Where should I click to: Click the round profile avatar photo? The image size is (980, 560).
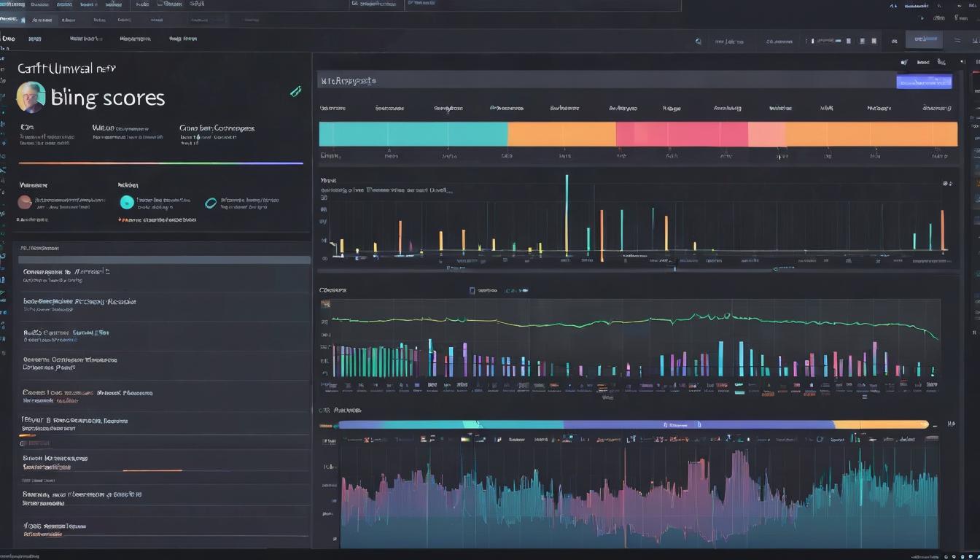point(31,97)
